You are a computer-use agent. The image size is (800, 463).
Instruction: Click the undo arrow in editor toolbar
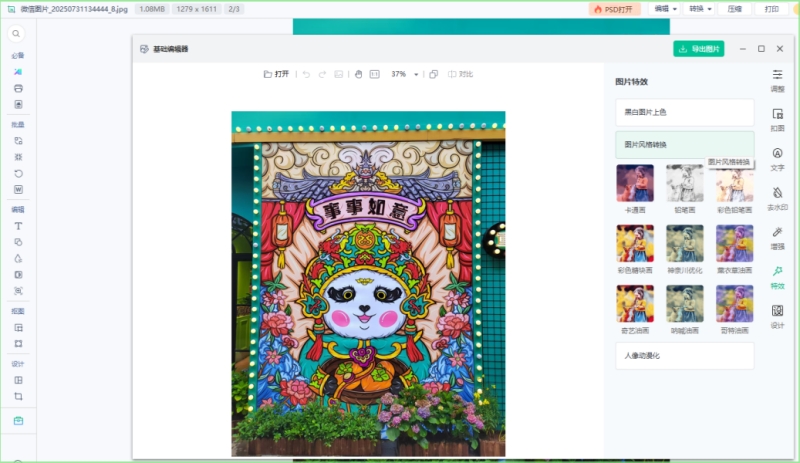tap(306, 74)
